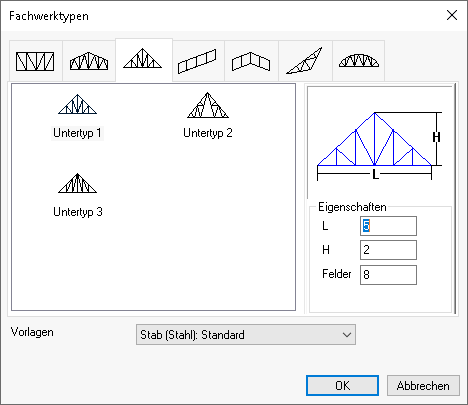Select the Untertyp 2 label
Viewport: 468px width, 405px height.
[x=208, y=133]
